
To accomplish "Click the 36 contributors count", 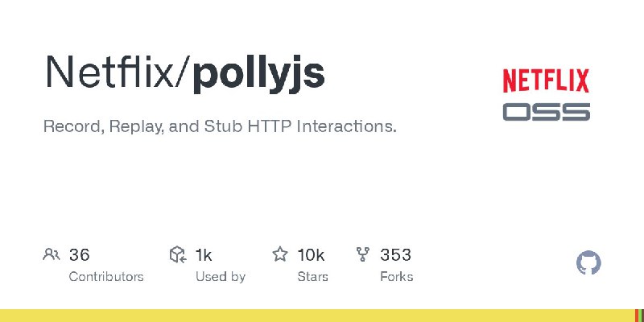I will 79,255.
